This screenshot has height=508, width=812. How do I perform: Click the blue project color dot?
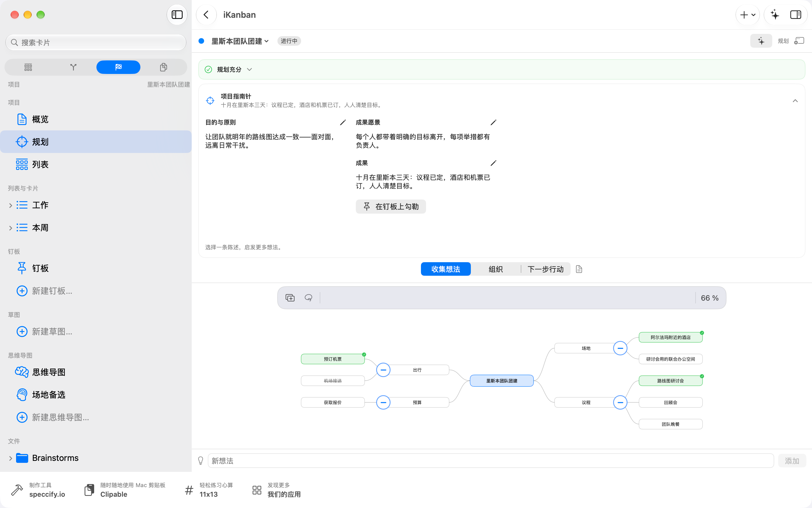tap(201, 41)
